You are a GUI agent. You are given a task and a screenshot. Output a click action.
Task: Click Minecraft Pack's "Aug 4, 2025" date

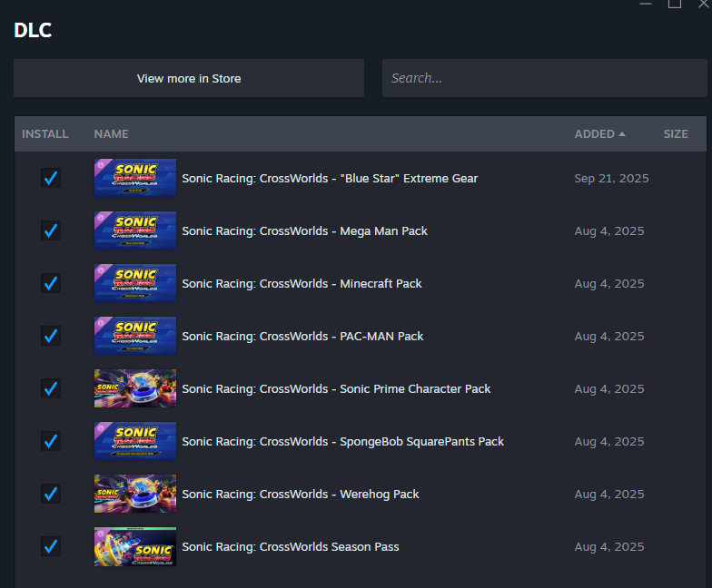tap(608, 283)
